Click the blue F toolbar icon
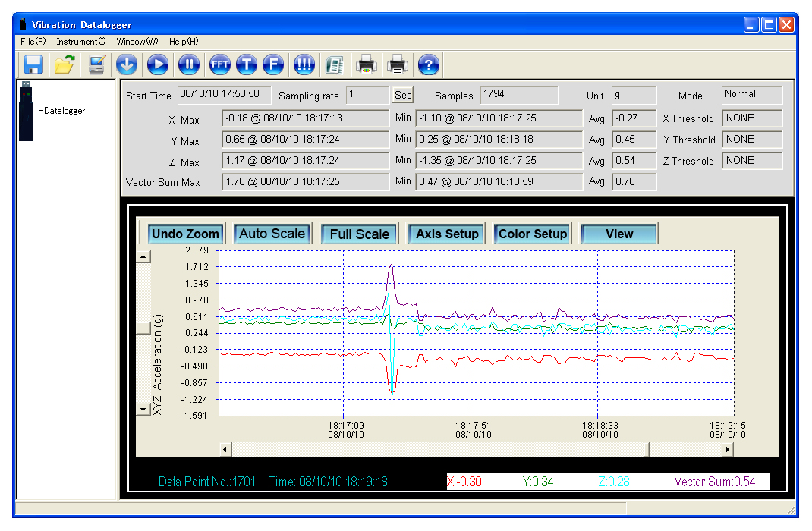 (x=273, y=65)
